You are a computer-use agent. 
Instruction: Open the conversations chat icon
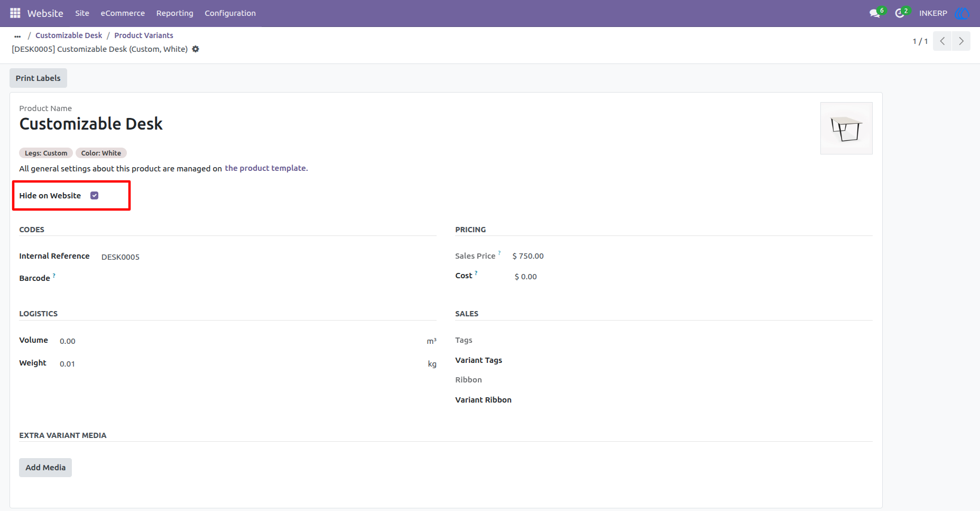click(x=875, y=13)
